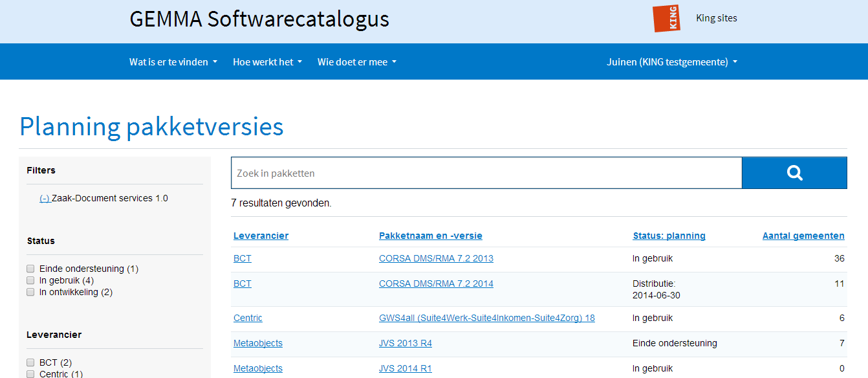Click the magnifier search button

tap(794, 173)
